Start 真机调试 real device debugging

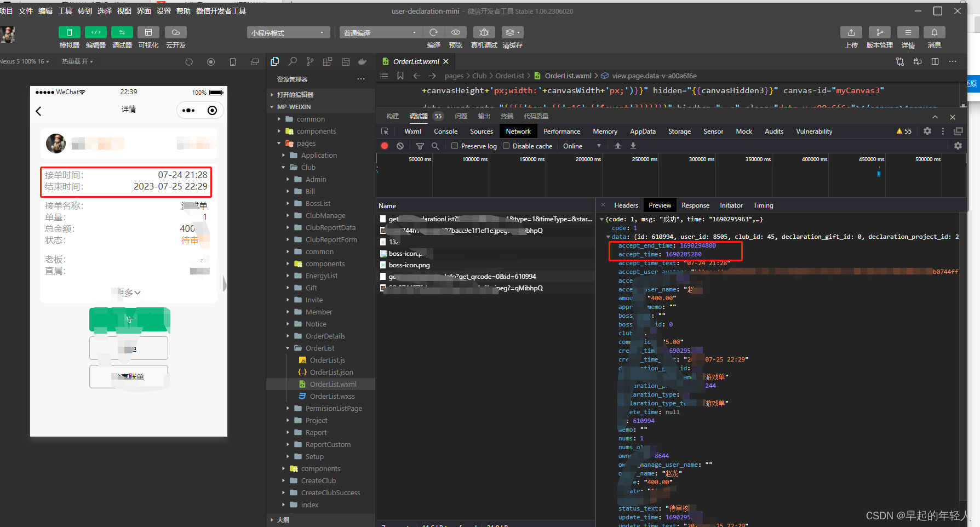(484, 32)
